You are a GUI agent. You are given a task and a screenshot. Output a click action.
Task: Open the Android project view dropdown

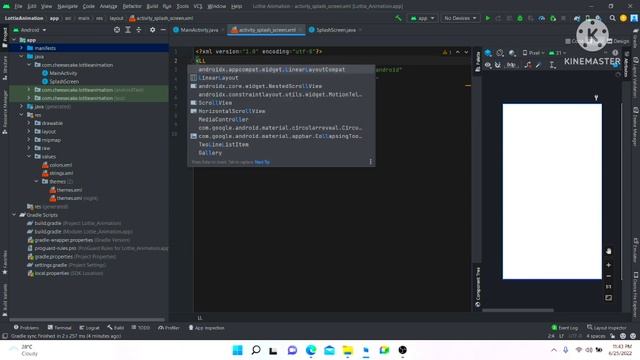coord(30,30)
